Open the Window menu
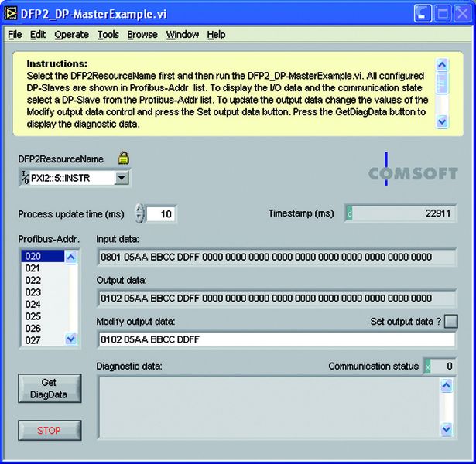 [182, 35]
